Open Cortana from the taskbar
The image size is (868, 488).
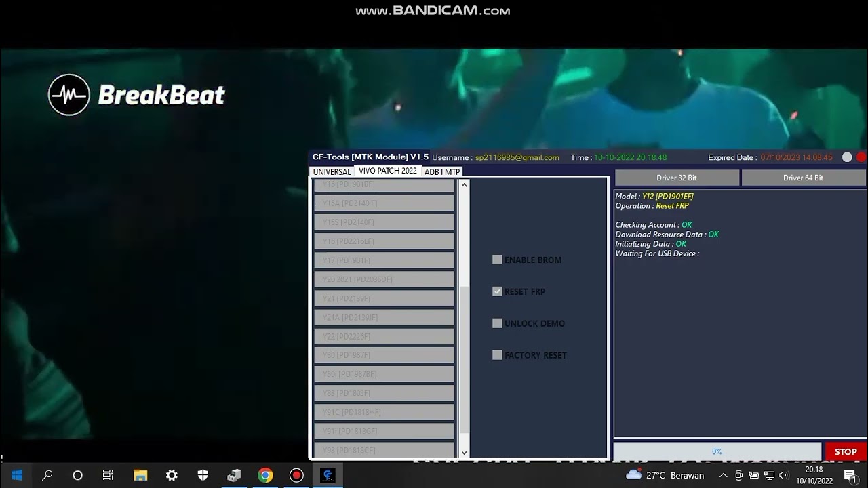(77, 475)
